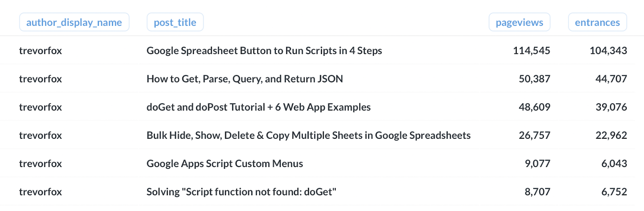This screenshot has height=211, width=644.
Task: Select the Get, Parse, Query JSON post title
Action: click(245, 79)
